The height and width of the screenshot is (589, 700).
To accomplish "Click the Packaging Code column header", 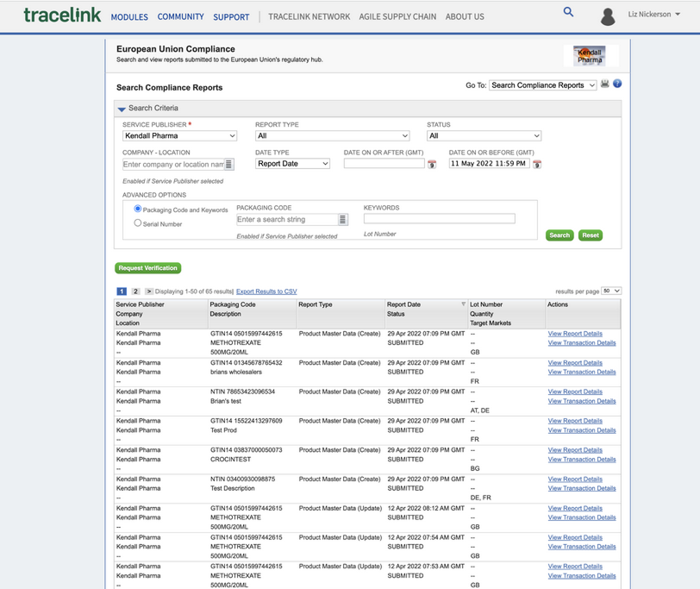I will click(x=233, y=304).
